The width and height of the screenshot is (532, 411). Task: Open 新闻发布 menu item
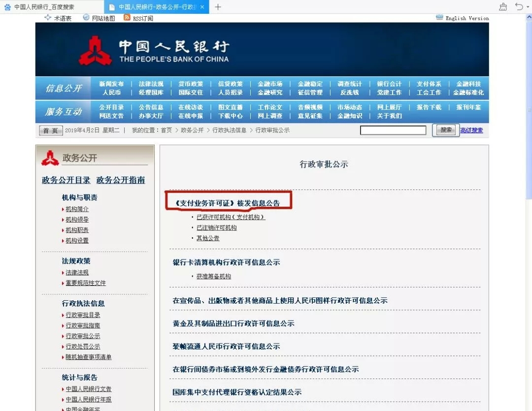point(111,84)
